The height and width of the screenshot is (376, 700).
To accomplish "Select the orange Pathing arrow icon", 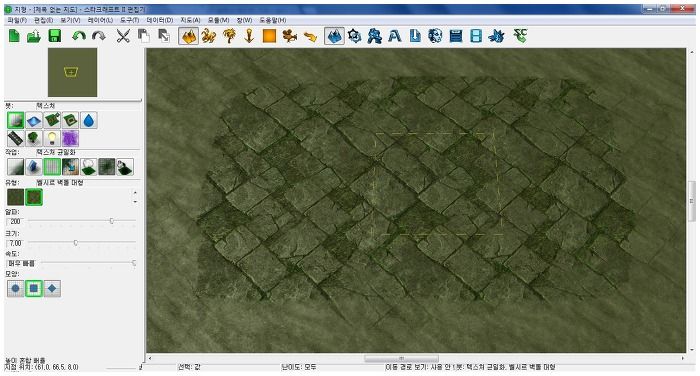I will pyautogui.click(x=310, y=36).
